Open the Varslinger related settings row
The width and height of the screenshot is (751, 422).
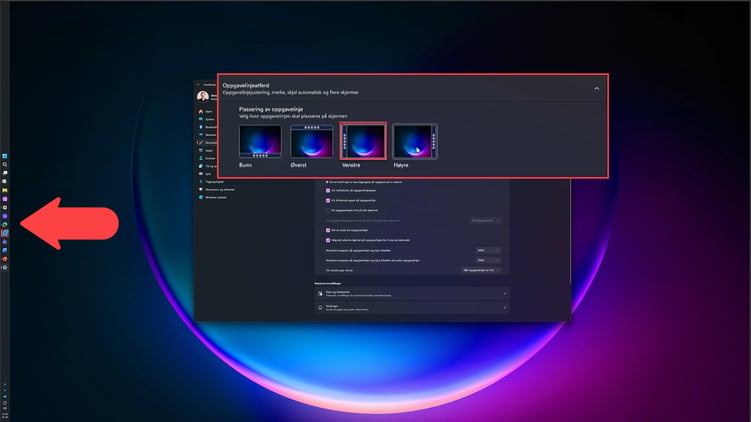tap(411, 308)
